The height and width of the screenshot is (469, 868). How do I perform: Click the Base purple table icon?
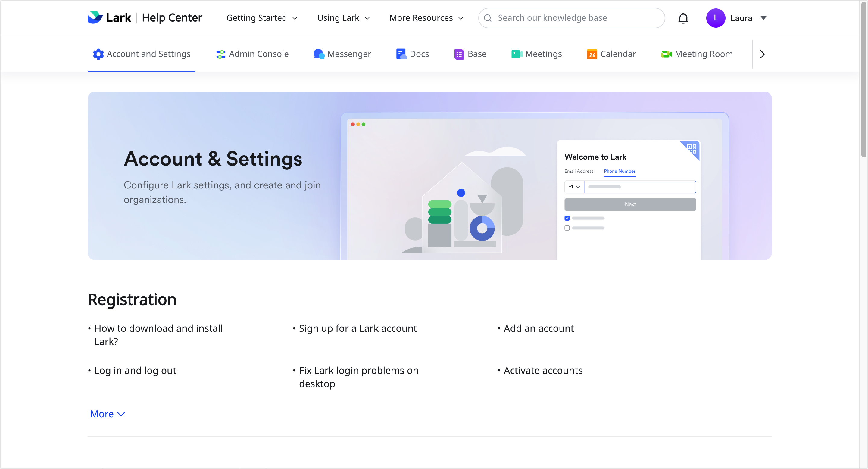pyautogui.click(x=459, y=54)
